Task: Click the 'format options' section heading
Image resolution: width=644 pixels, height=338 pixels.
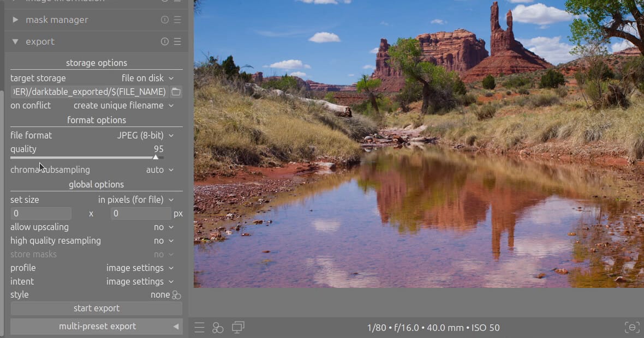Action: point(97,120)
